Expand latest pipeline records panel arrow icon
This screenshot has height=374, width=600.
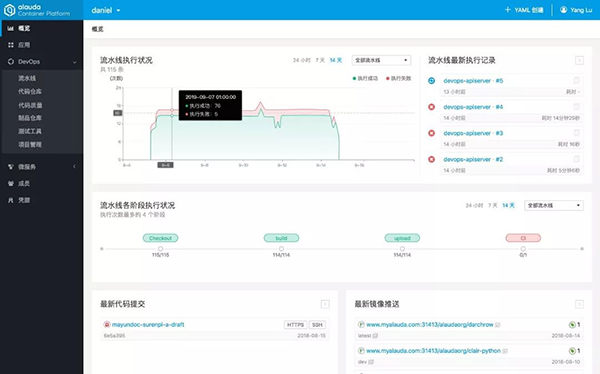tap(579, 60)
